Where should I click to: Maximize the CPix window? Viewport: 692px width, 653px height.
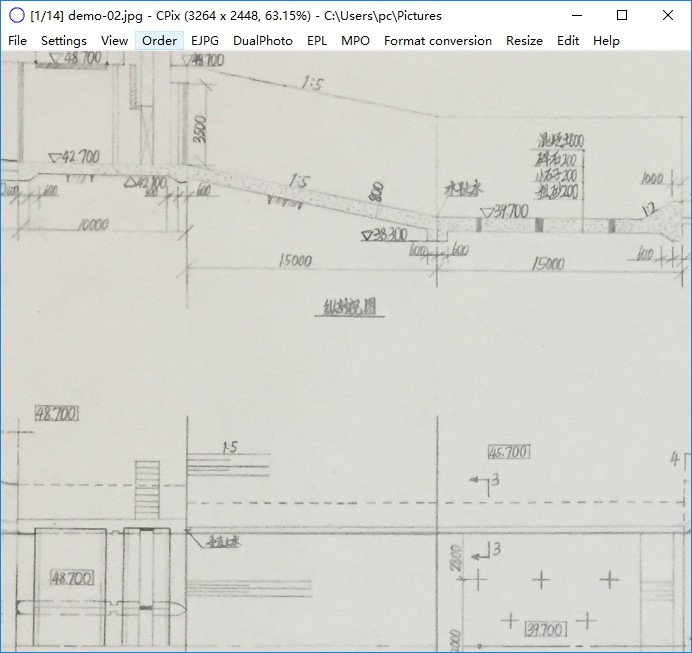coord(622,15)
